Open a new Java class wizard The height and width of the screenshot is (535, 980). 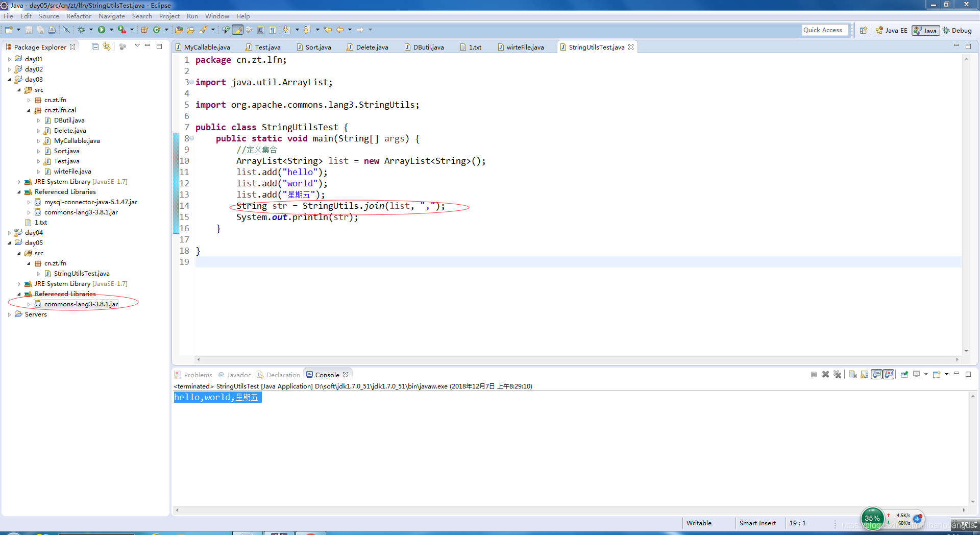coord(157,30)
